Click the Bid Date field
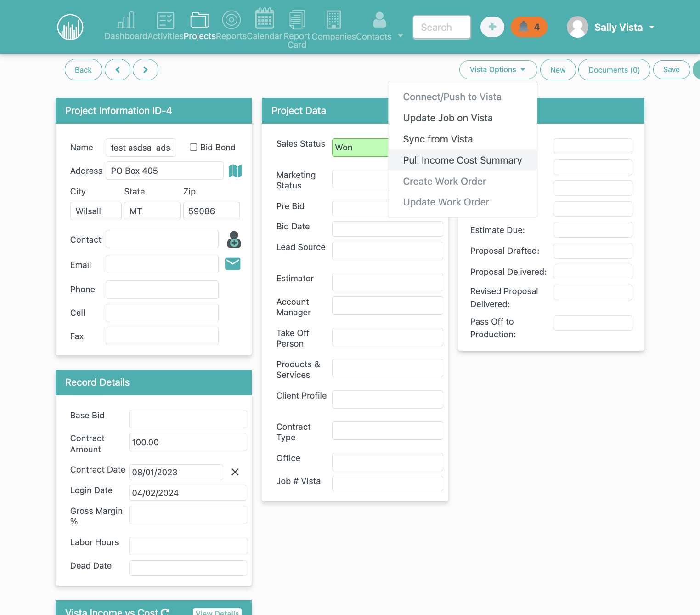 [x=388, y=229]
